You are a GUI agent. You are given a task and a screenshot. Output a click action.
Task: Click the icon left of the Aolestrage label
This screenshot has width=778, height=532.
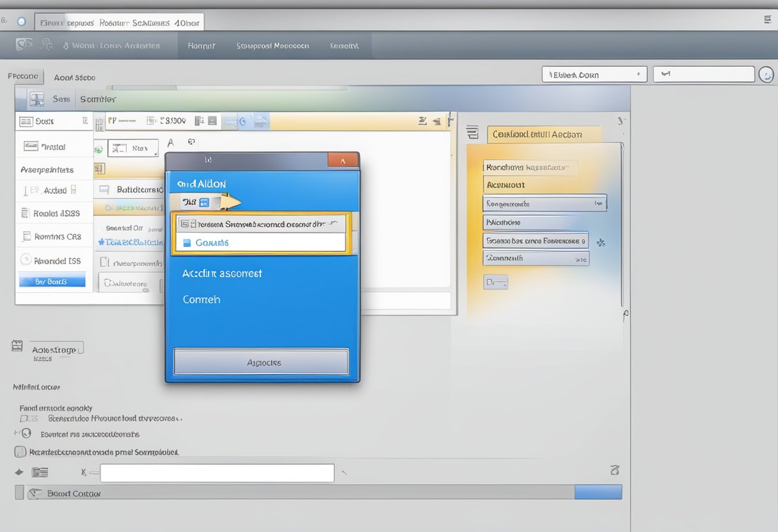pyautogui.click(x=18, y=346)
